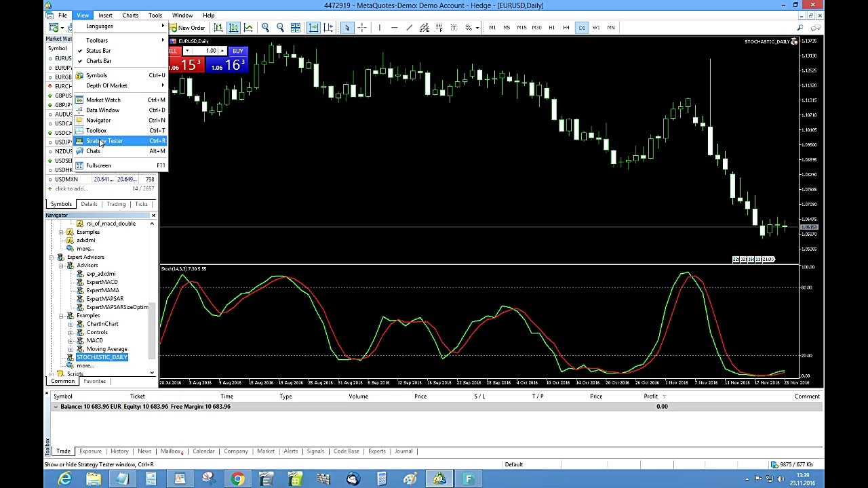Toggle auto scroll chart to latest bar
Viewport: 868px width, 488px height.
coord(313,28)
